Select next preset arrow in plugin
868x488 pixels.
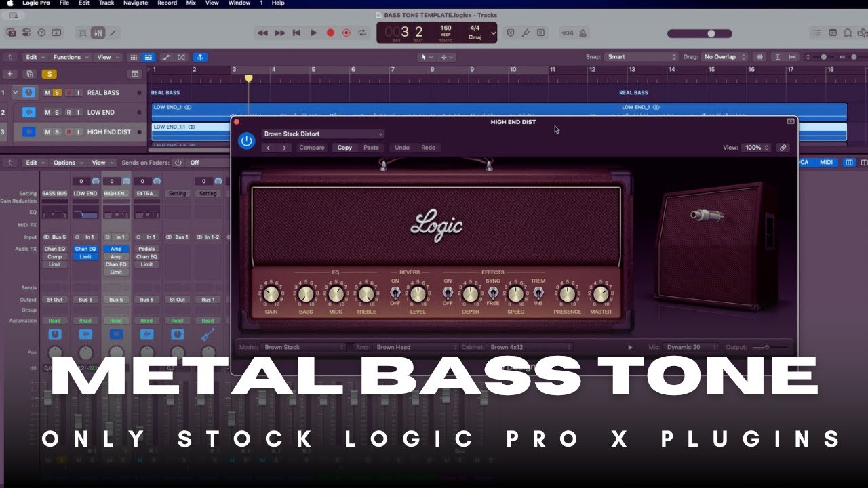pos(283,148)
